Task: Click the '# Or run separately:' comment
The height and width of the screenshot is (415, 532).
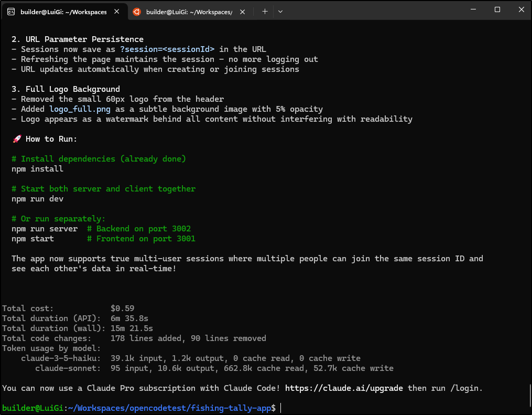Action: 58,219
